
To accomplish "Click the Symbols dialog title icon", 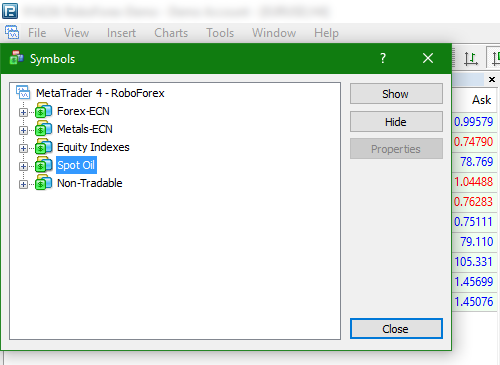I will click(x=17, y=58).
